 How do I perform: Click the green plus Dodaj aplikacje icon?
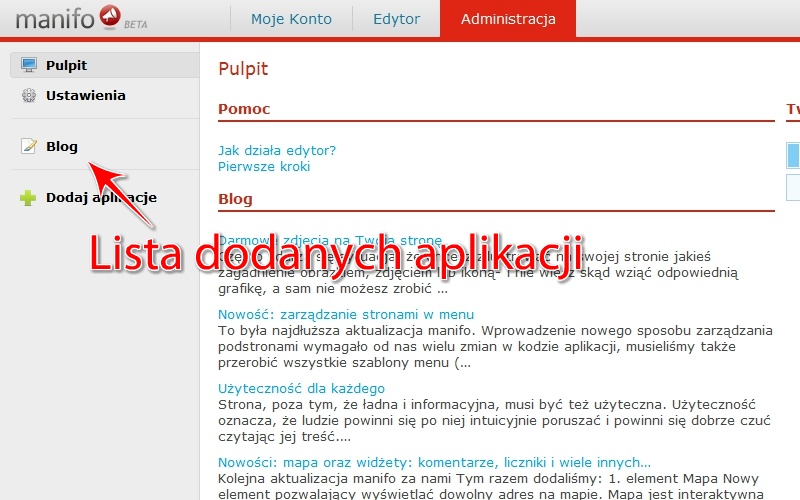tap(28, 198)
